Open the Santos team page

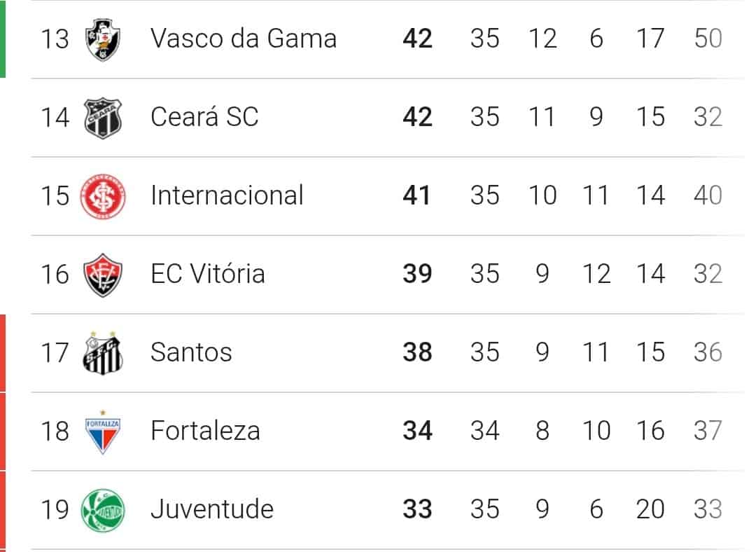[190, 352]
